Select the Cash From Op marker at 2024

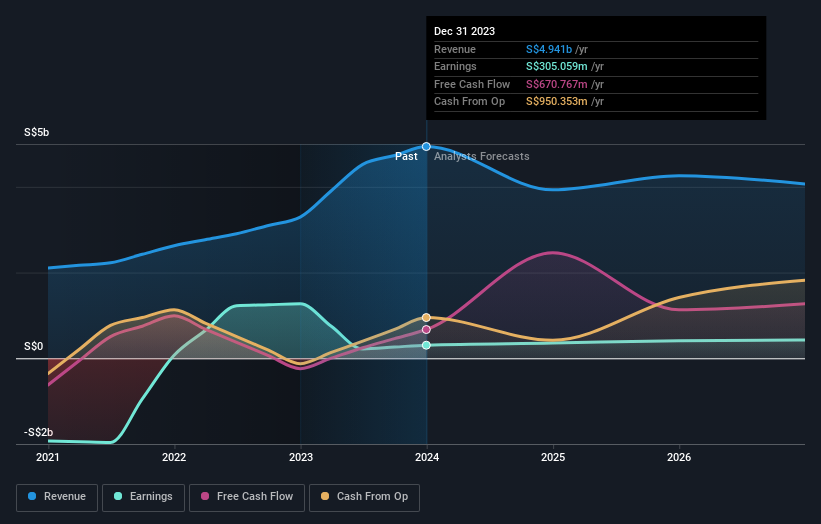[x=426, y=318]
